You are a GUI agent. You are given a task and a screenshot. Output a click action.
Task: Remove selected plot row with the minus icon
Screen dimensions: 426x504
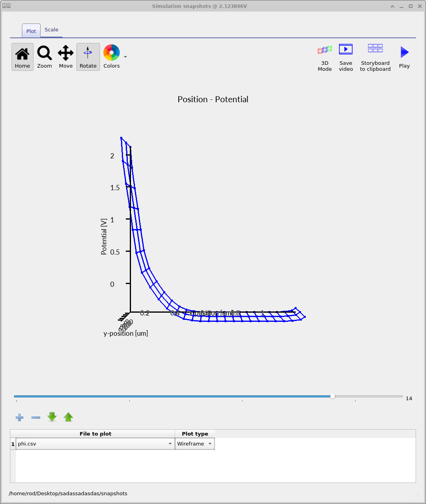(x=35, y=417)
